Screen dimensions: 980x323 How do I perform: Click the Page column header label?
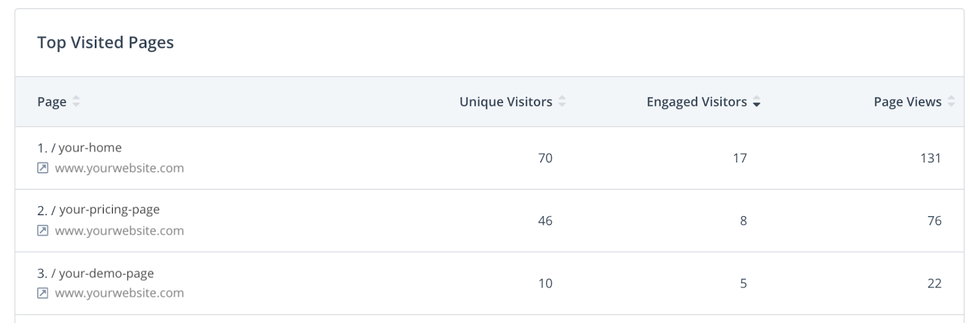pos(51,102)
